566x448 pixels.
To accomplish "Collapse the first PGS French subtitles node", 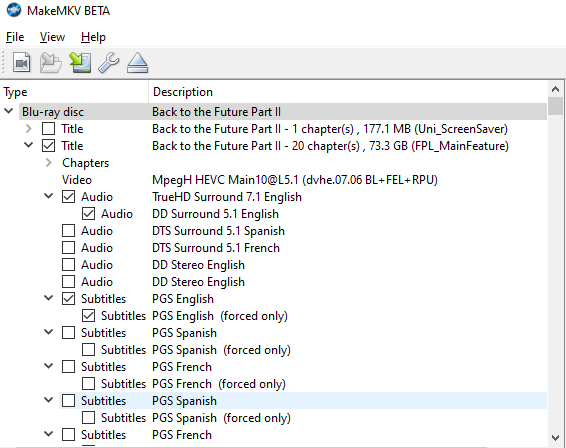I will tap(48, 366).
